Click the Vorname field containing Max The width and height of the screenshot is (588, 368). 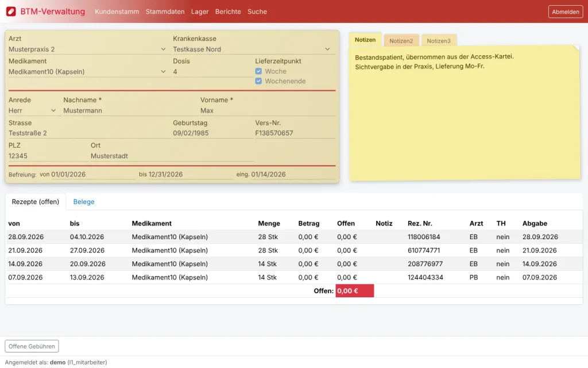point(268,111)
